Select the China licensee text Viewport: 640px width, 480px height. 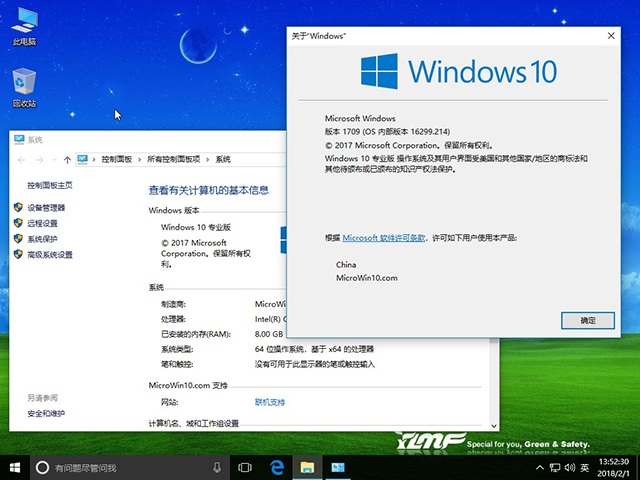click(x=346, y=264)
